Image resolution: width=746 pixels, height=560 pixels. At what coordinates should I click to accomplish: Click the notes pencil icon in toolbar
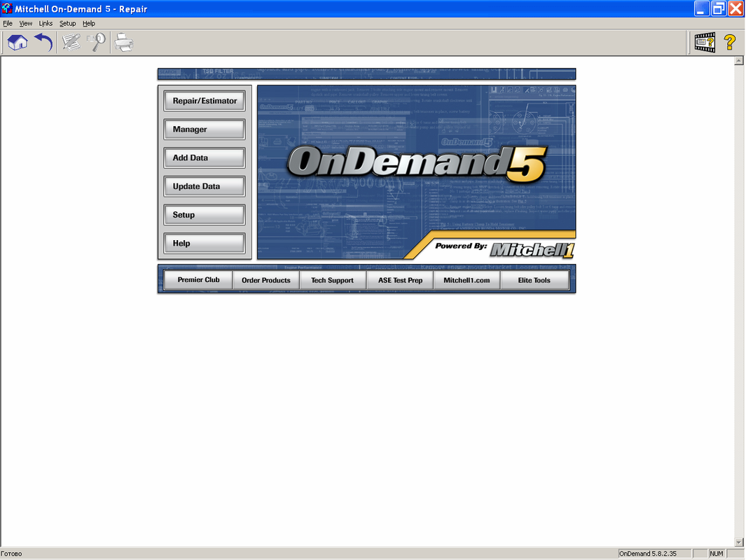pyautogui.click(x=71, y=43)
